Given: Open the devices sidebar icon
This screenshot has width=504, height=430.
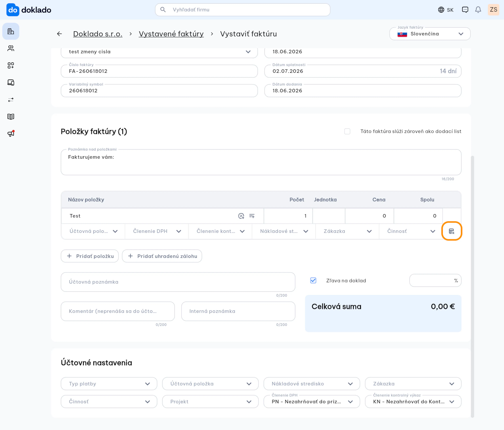Looking at the screenshot, I should (x=11, y=82).
